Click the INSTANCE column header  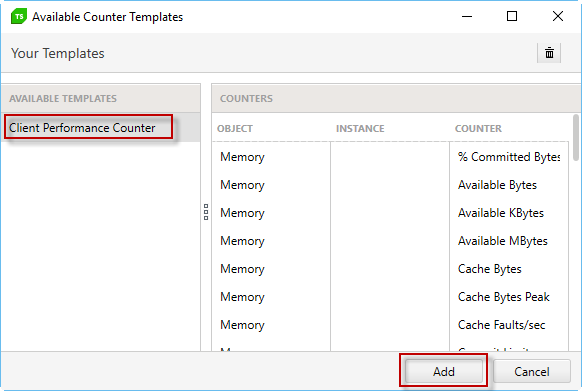point(360,128)
